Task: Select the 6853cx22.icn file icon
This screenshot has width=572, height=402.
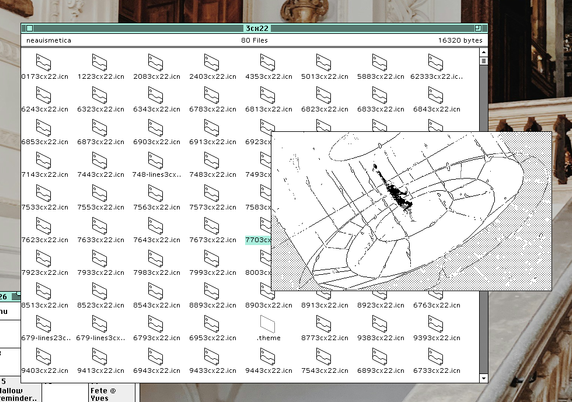Action: [x=43, y=128]
